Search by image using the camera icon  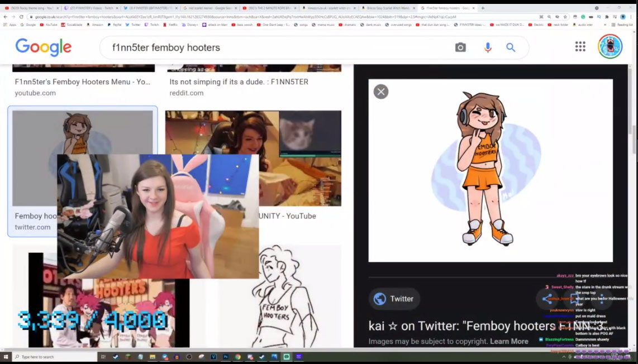tap(460, 47)
